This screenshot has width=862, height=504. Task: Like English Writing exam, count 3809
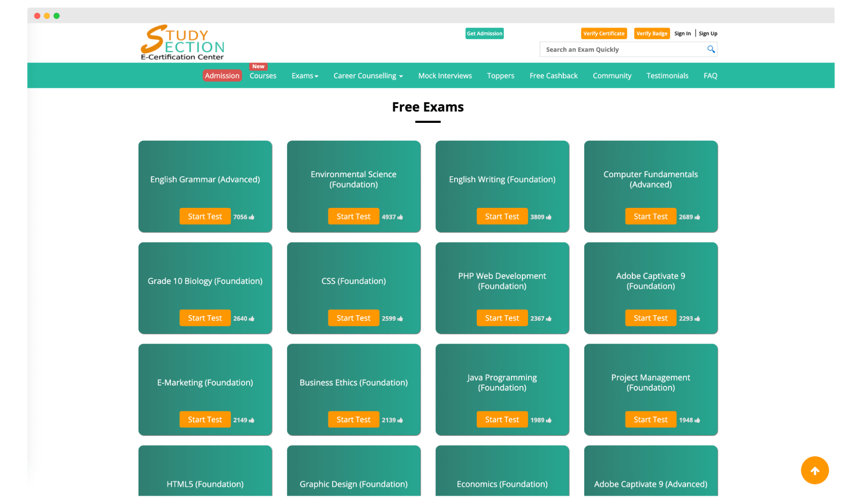[x=549, y=217]
